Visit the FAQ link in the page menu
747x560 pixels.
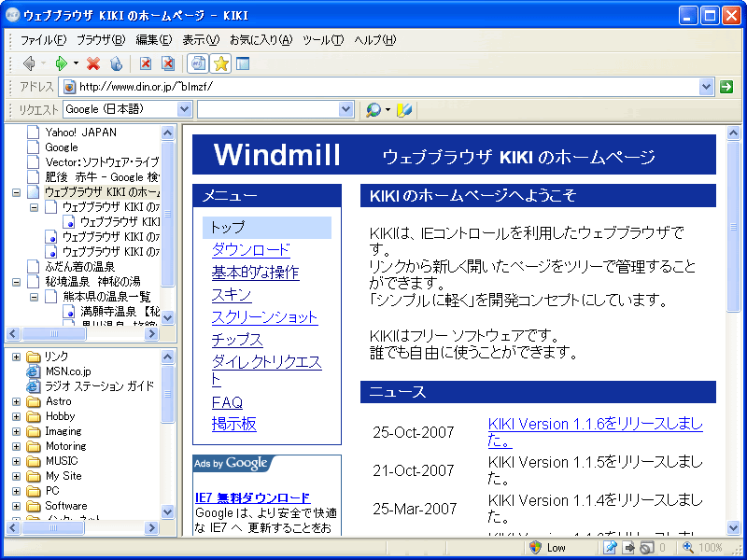[227, 402]
